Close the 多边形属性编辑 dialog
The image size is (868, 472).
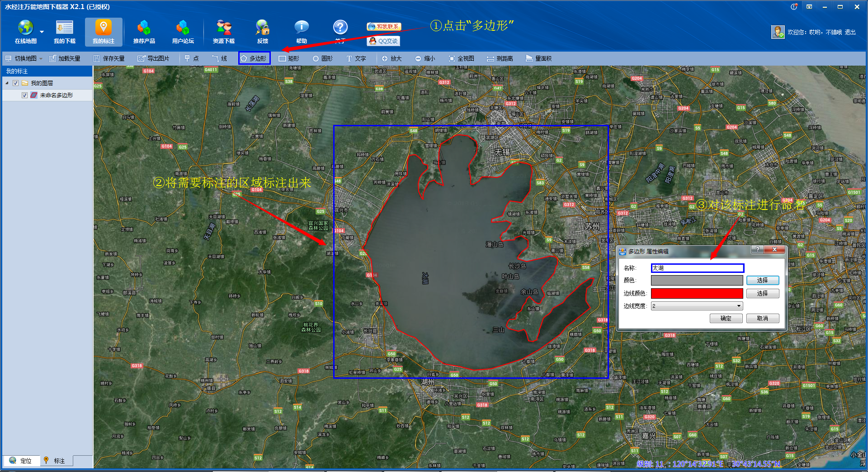(774, 250)
